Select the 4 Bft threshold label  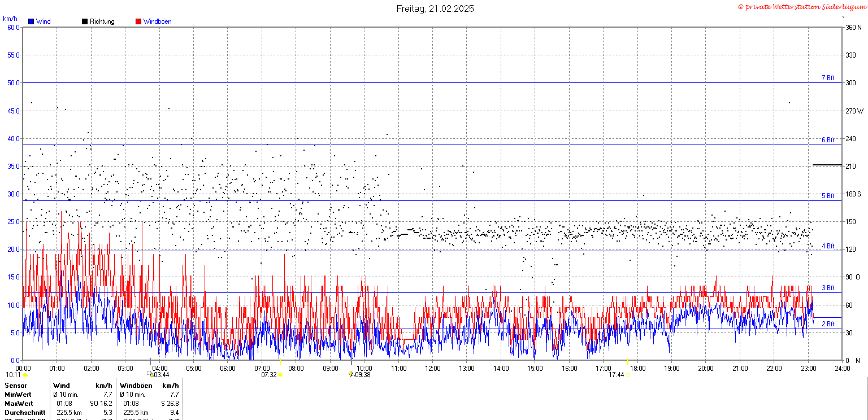(x=828, y=246)
